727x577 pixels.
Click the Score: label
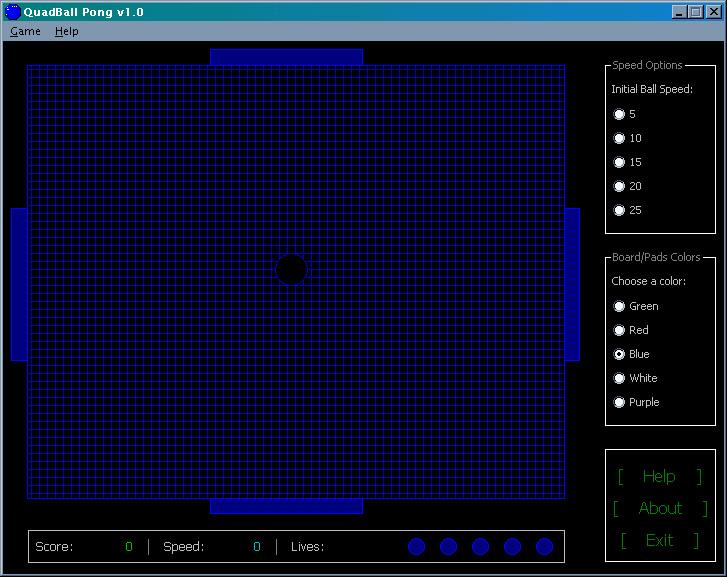click(x=54, y=547)
